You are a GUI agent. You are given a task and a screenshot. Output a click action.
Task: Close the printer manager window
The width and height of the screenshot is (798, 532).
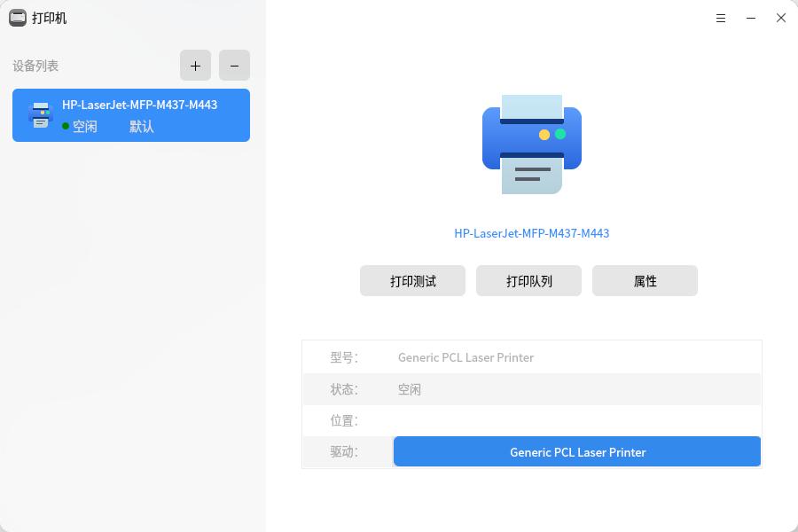781,18
